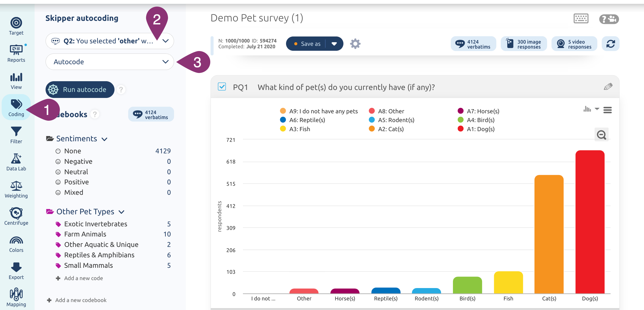Image resolution: width=644 pixels, height=310 pixels.
Task: Click the refresh arrows button
Action: click(610, 44)
